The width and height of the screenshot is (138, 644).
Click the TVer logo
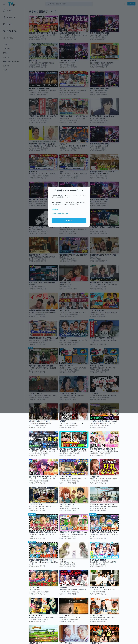(11, 4)
